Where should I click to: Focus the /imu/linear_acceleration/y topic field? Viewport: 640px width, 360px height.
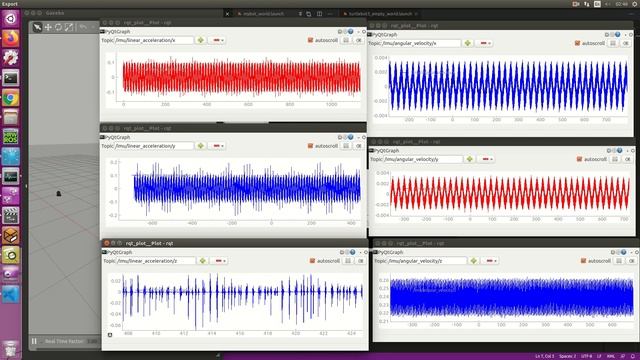pyautogui.click(x=154, y=146)
